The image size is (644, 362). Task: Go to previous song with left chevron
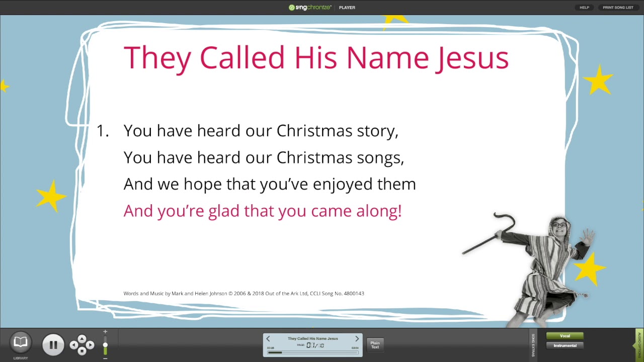(268, 339)
